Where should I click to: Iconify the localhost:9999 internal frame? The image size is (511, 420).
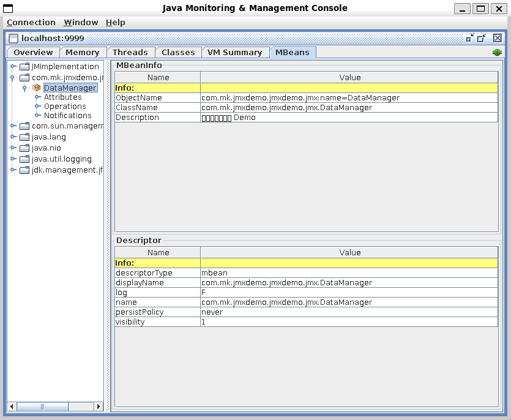click(469, 38)
